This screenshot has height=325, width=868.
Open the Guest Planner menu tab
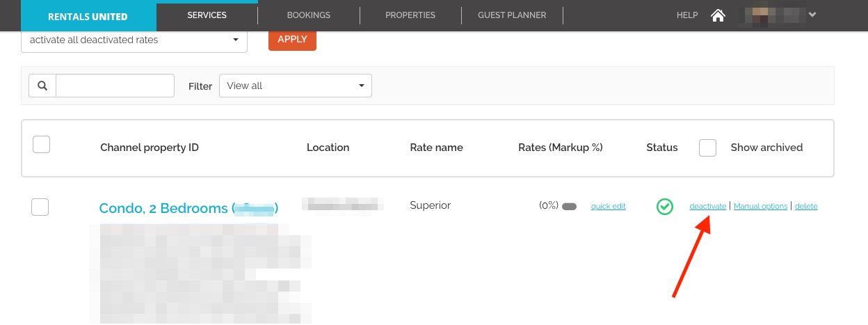(512, 15)
